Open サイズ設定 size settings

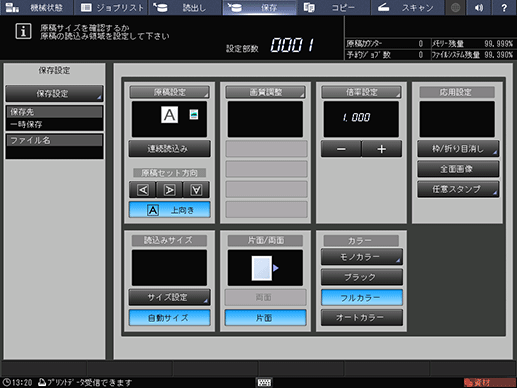click(x=170, y=297)
